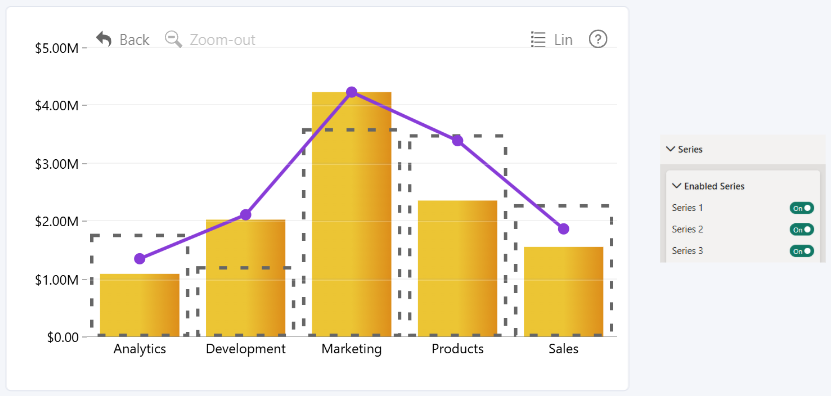Click the Series 1 label
This screenshot has height=396, width=831.
click(x=687, y=208)
